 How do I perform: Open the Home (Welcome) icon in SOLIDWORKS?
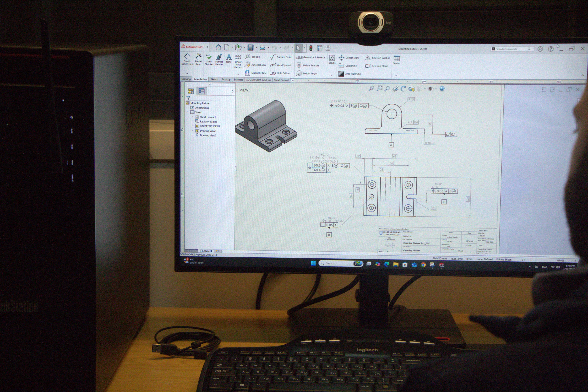tap(218, 47)
